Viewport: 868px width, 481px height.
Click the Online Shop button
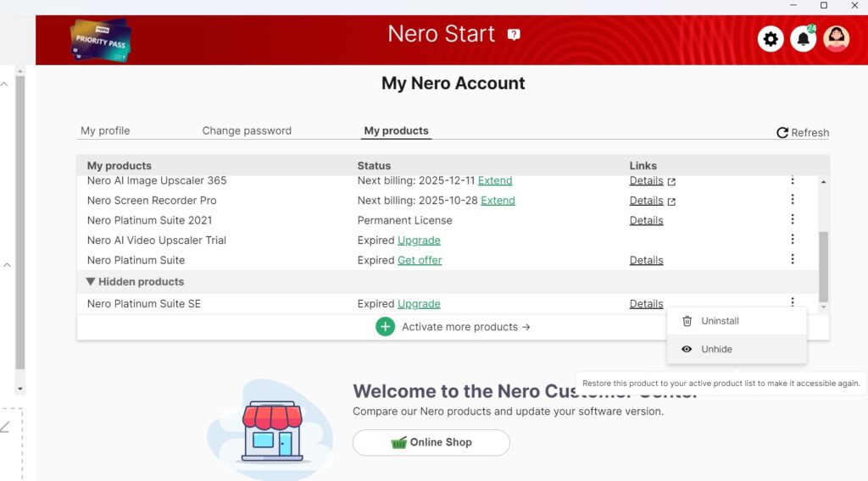pos(431,442)
